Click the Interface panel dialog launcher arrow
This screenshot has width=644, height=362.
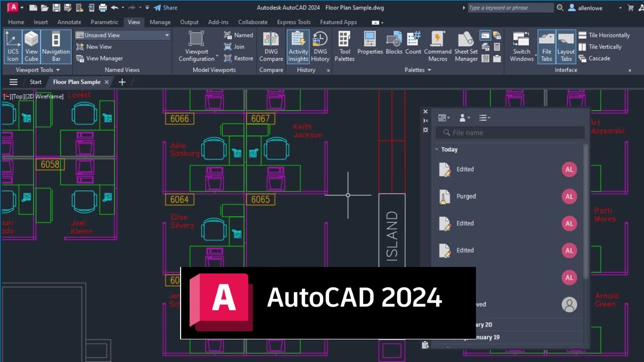click(629, 71)
